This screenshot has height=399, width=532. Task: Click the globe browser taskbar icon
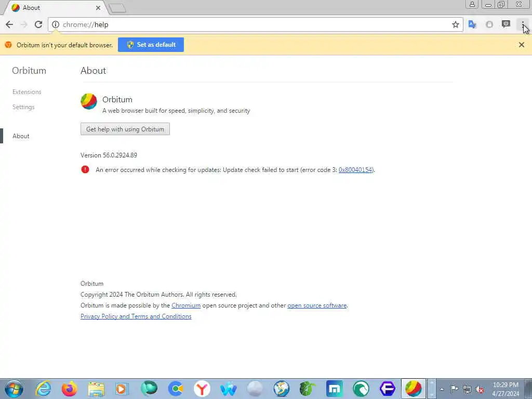coord(281,389)
